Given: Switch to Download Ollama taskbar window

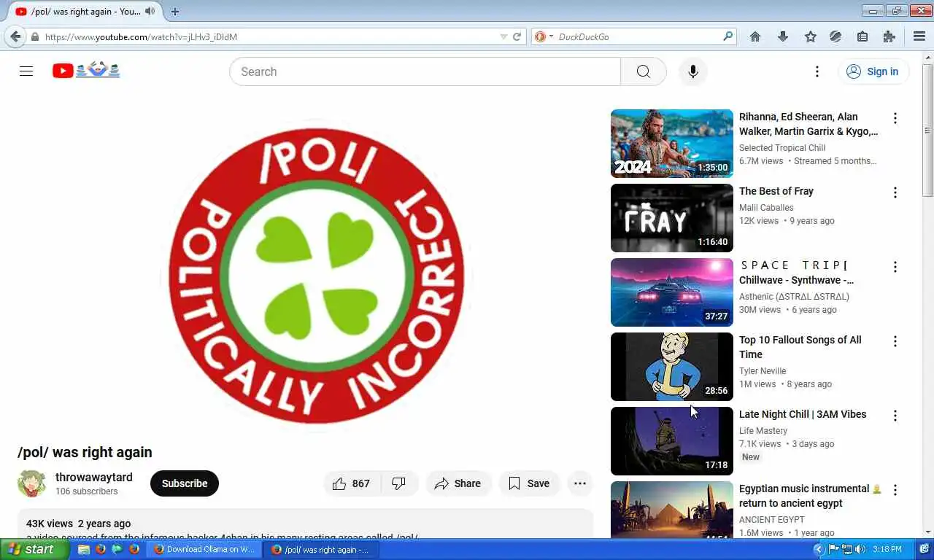Looking at the screenshot, I should pyautogui.click(x=204, y=550).
